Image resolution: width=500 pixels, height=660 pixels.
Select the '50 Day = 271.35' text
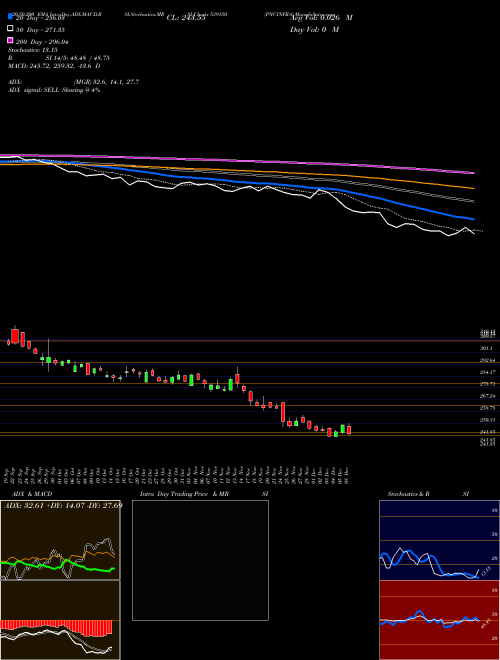pyautogui.click(x=40, y=30)
